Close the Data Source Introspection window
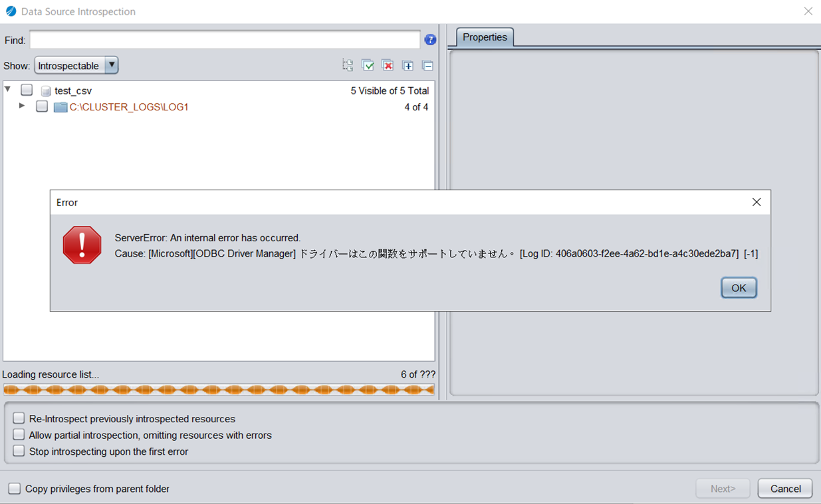The height and width of the screenshot is (504, 821). coord(808,11)
